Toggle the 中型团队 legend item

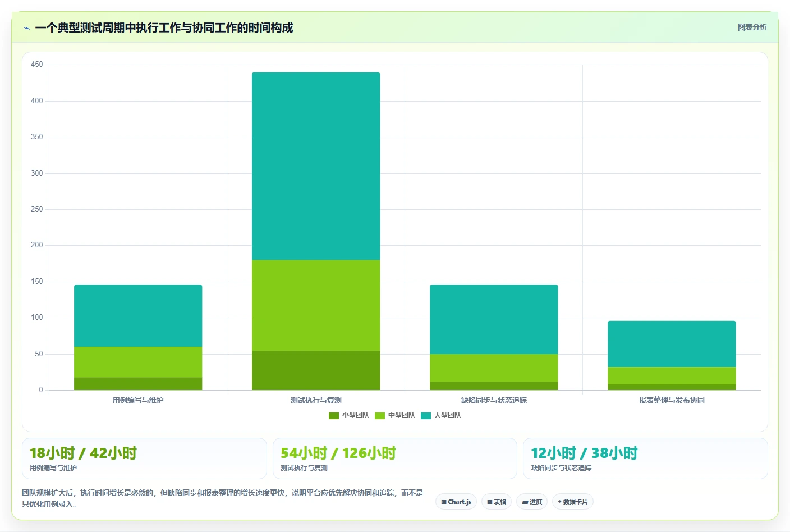click(x=395, y=415)
